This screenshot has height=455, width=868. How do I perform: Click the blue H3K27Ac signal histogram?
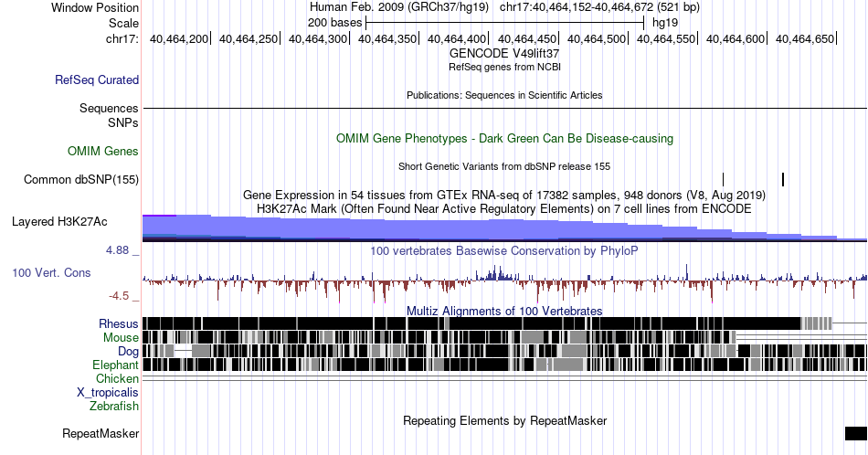pyautogui.click(x=504, y=228)
